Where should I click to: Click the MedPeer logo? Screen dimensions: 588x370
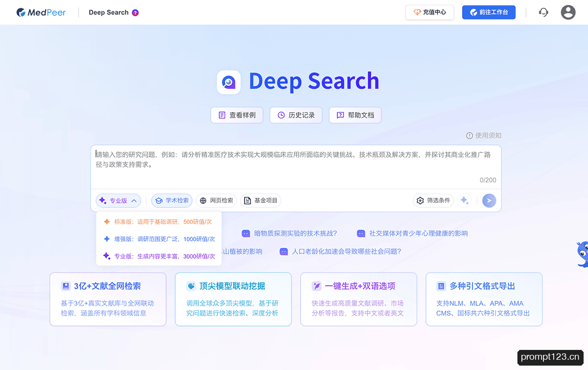coord(41,12)
